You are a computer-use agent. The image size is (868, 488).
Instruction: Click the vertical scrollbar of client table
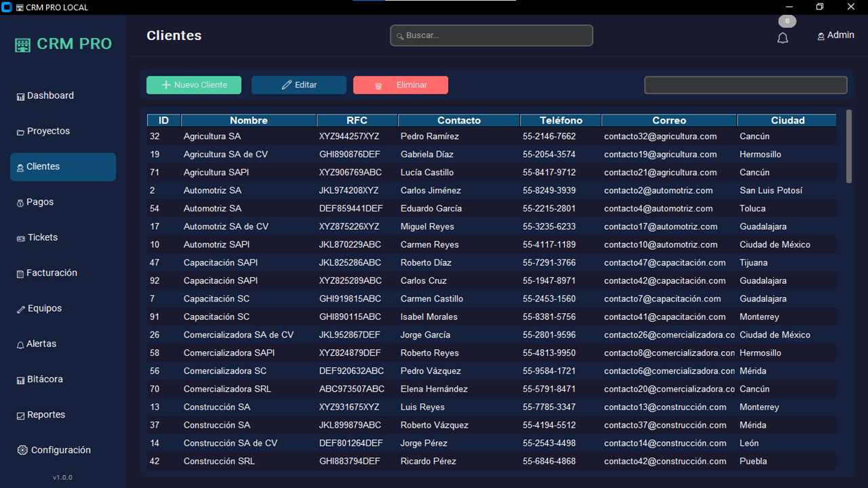click(849, 146)
